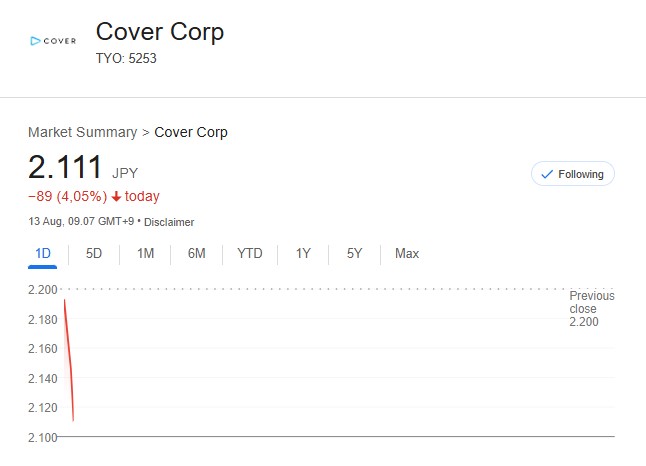Viewport: 646px width, 466px height.
Task: Click the TYO: 5253 ticker text
Action: (126, 59)
